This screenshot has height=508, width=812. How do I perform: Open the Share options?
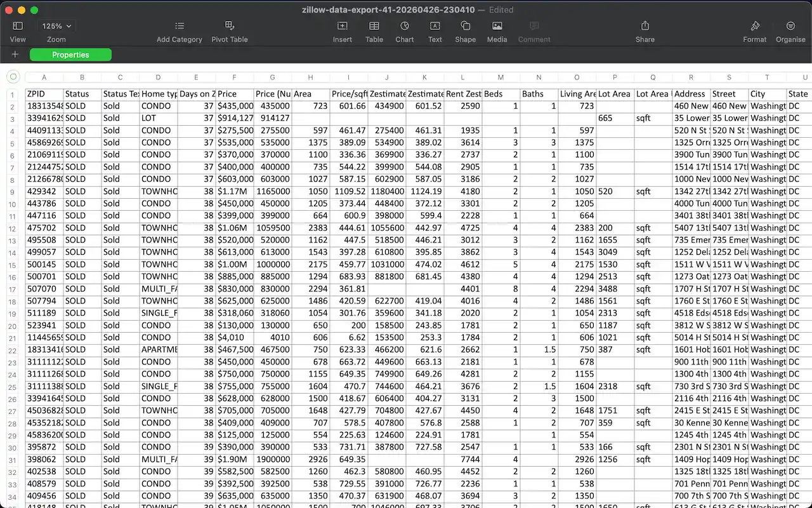[645, 26]
